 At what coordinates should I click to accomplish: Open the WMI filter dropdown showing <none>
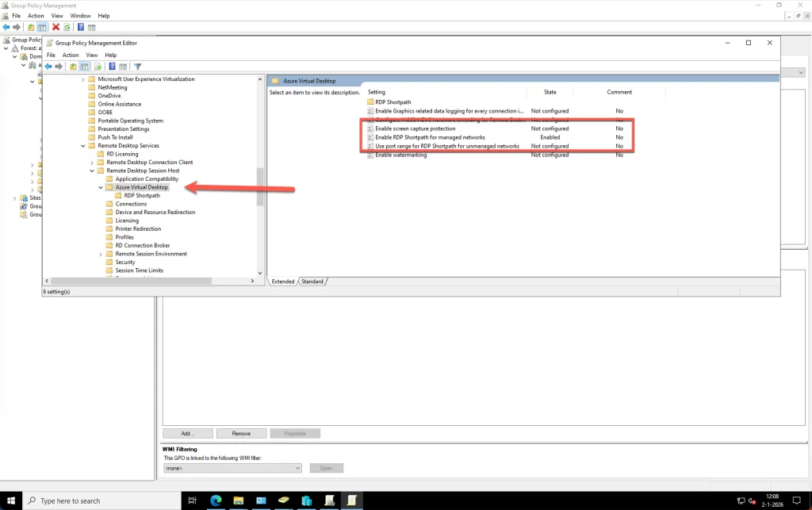[232, 468]
